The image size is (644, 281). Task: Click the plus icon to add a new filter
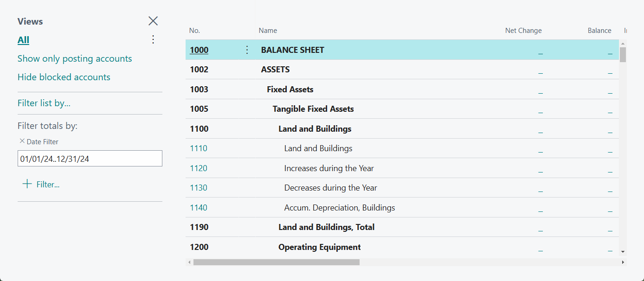(27, 184)
